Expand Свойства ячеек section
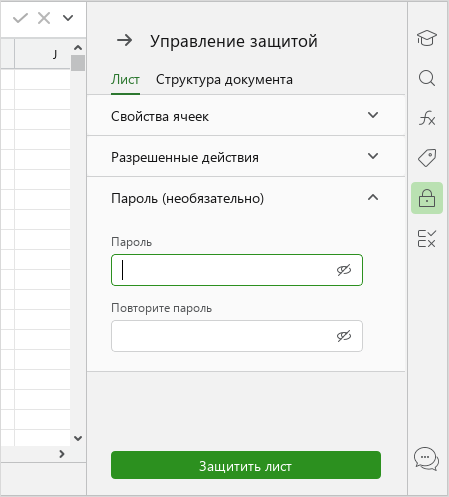449x497 pixels. click(x=373, y=115)
